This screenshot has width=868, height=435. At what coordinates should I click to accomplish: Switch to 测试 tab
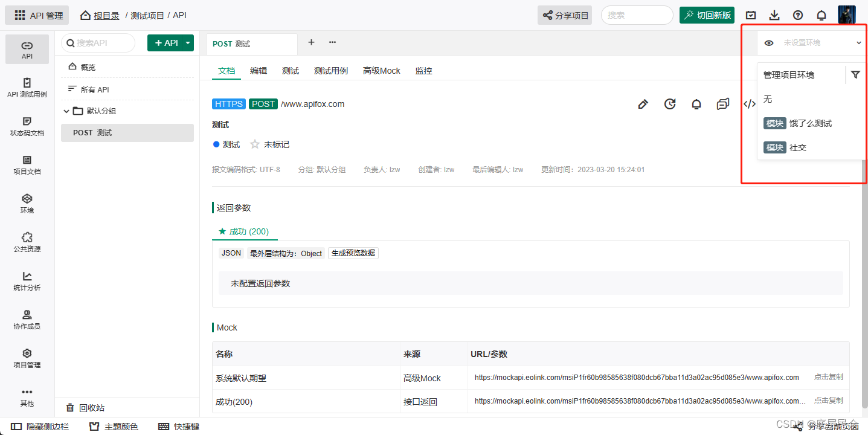pyautogui.click(x=291, y=71)
